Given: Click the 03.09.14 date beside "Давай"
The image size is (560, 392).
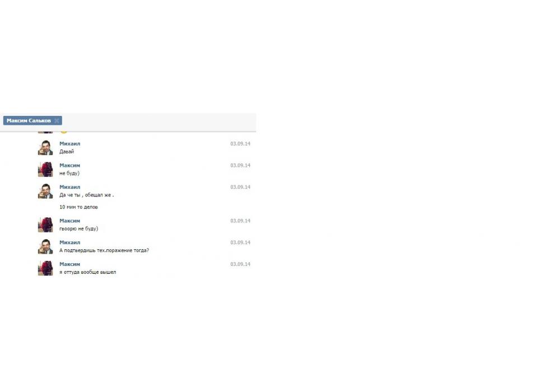Looking at the screenshot, I should pos(240,143).
